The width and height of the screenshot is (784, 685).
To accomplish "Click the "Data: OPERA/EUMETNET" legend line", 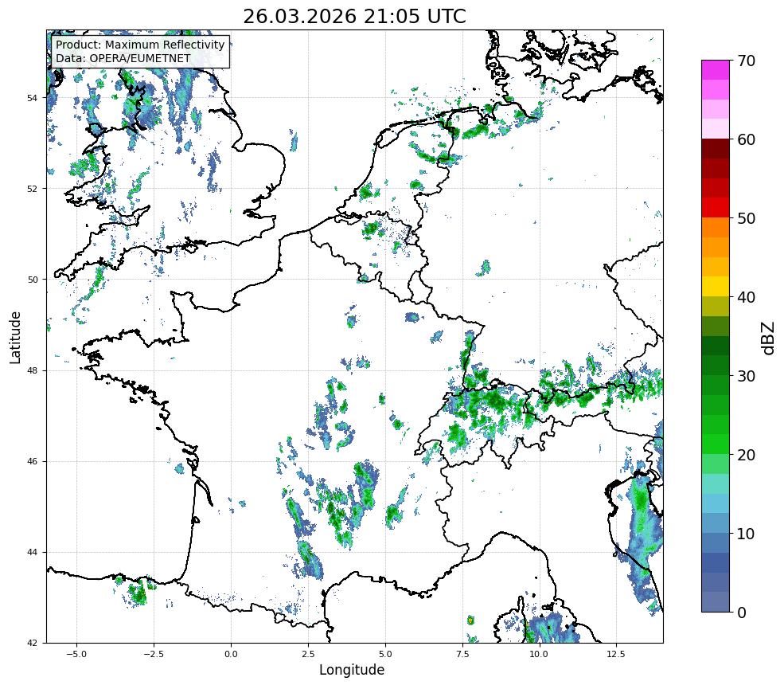I will 123,58.
